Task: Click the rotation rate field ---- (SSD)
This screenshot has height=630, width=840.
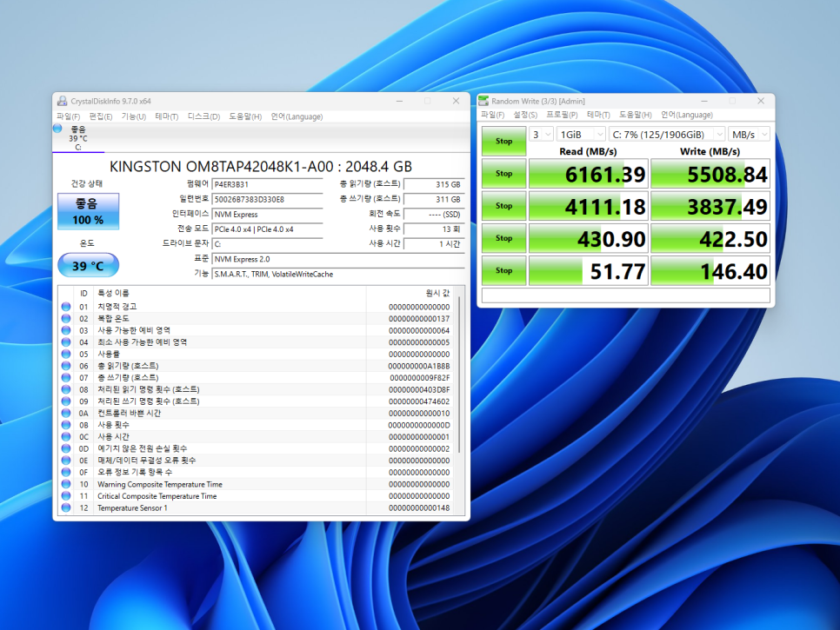Action: coord(434,214)
